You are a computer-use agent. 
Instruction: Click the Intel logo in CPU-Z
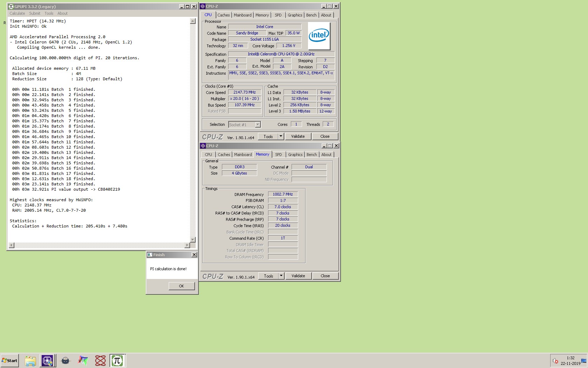coord(319,36)
